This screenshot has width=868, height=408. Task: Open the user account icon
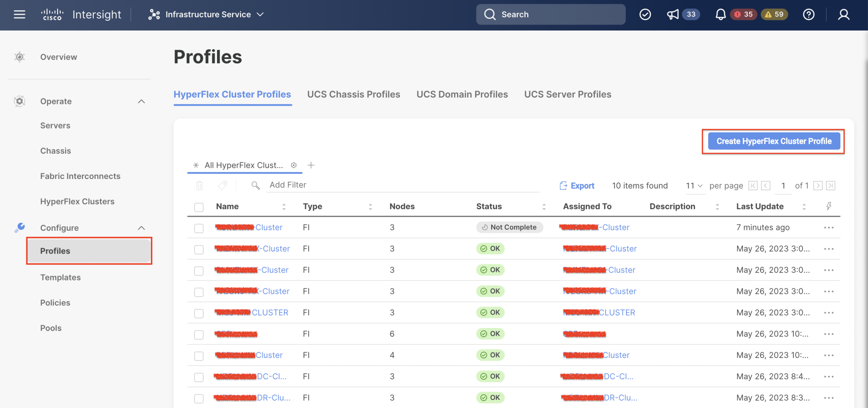pyautogui.click(x=843, y=14)
